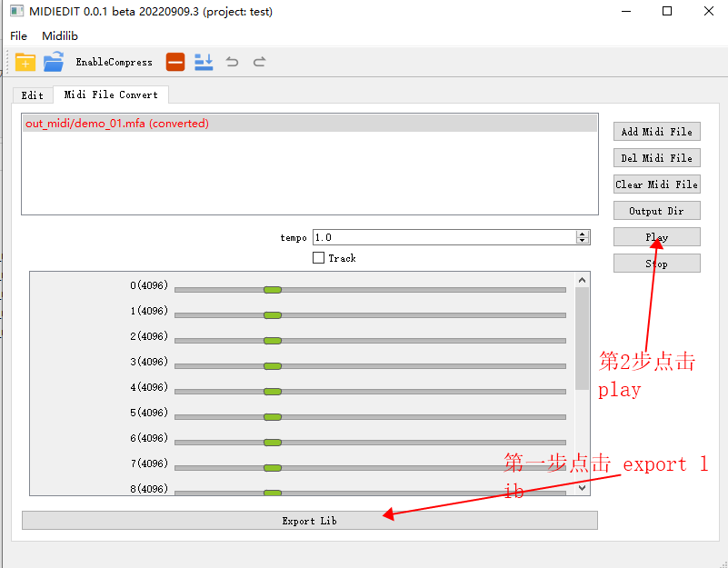Decrease tempo with the down spinner arrow
This screenshot has width=728, height=568.
coord(582,241)
